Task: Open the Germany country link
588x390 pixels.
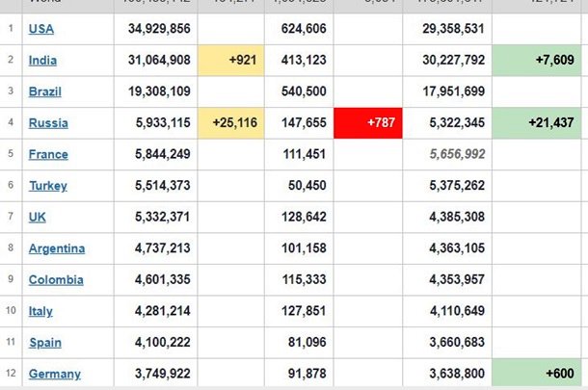Action: pyautogui.click(x=55, y=374)
